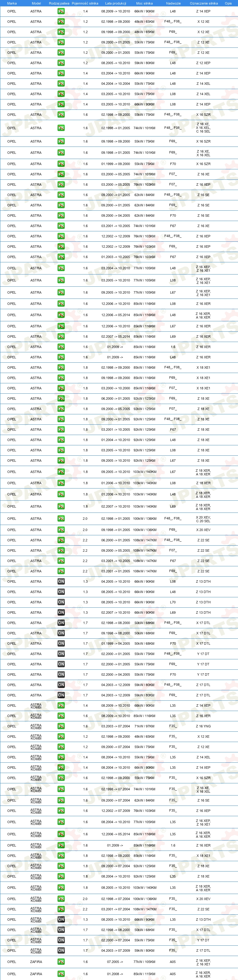Click the diesel ON icon in the Z 17 DTL F69_ row

pos(61,695)
